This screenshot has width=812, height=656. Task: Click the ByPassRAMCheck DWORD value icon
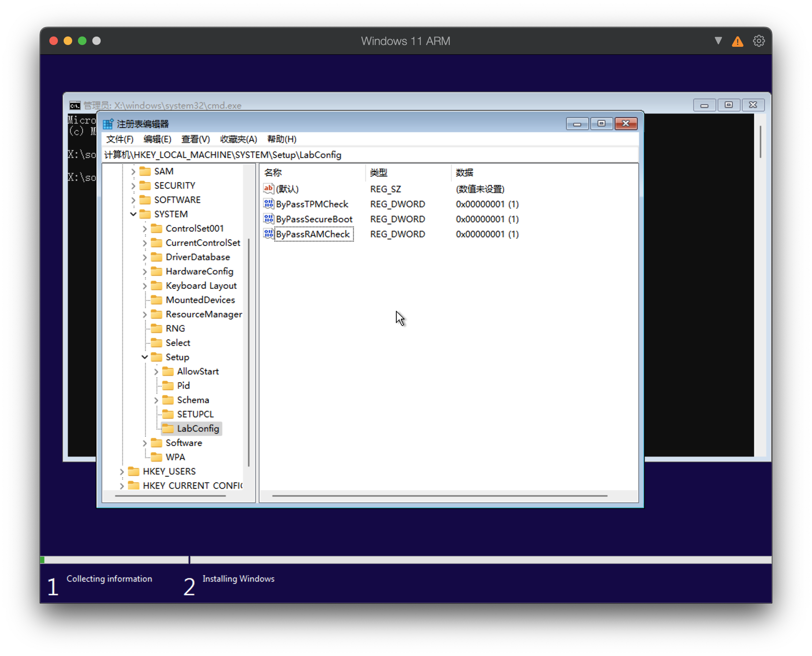pos(268,234)
